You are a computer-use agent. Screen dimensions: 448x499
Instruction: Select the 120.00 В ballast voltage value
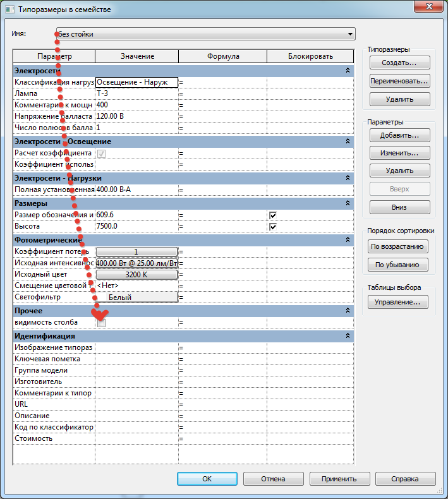pyautogui.click(x=136, y=116)
